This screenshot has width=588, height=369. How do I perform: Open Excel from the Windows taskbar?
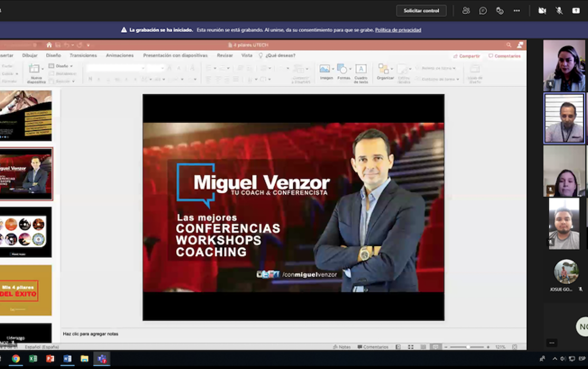point(33,358)
